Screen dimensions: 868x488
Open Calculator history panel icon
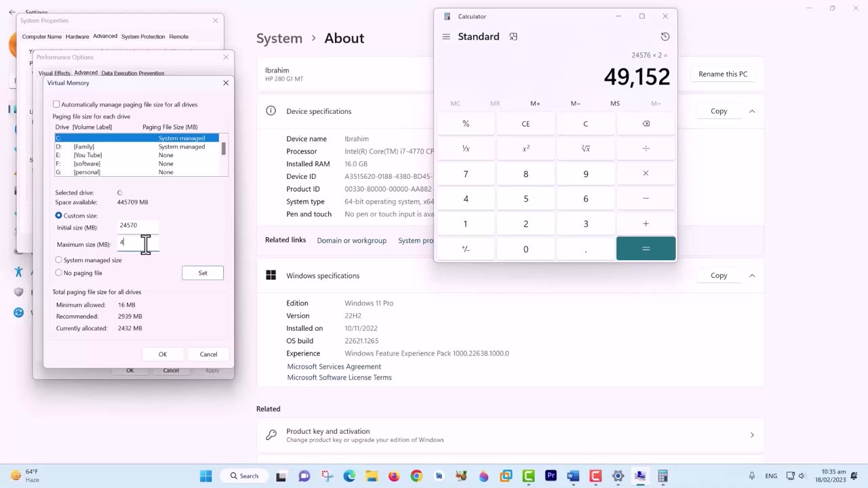tap(665, 37)
